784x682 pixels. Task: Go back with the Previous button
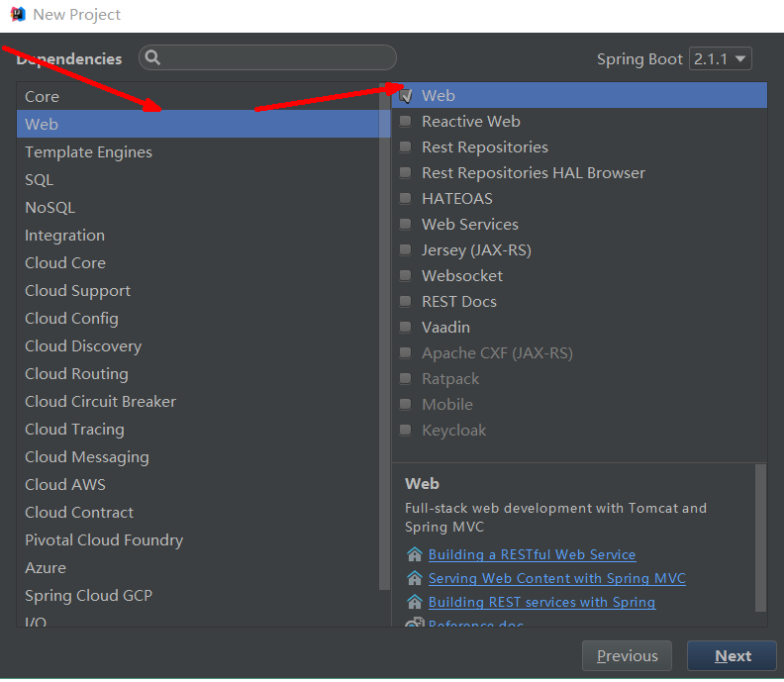[x=627, y=655]
